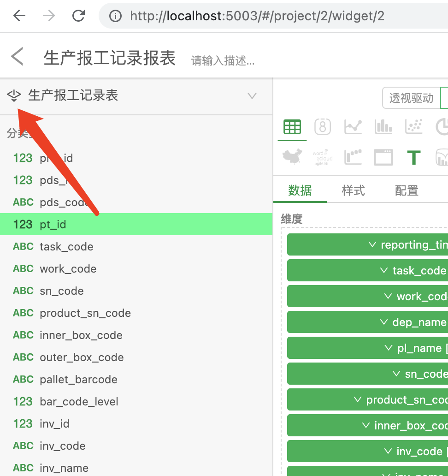Open the 生产报工记录表 dataset dropdown
Viewport: 448px width, 476px height.
[x=252, y=95]
